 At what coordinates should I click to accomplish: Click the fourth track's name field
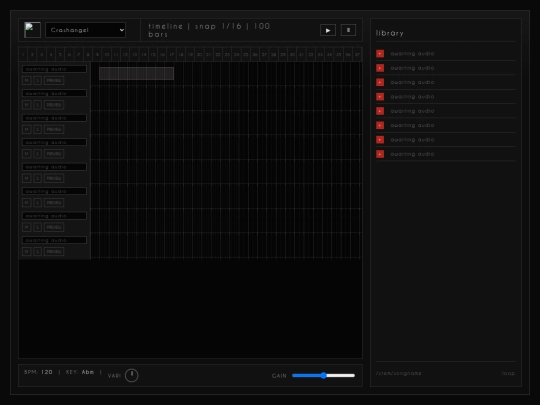[x=54, y=142]
